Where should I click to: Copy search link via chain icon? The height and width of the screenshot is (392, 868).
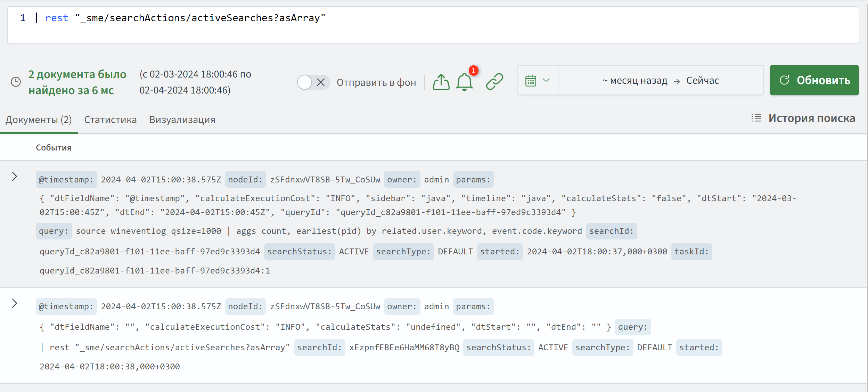pos(494,82)
